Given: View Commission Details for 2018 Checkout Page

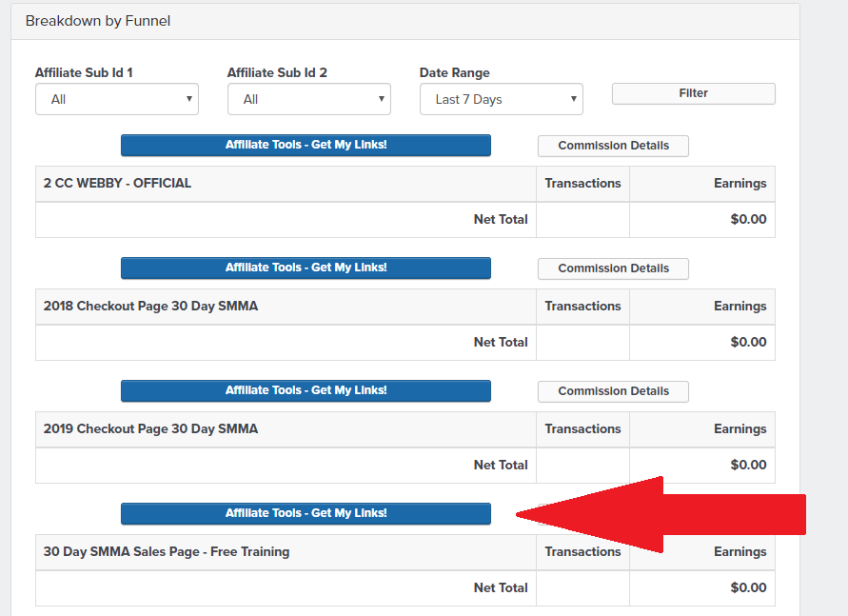Looking at the screenshot, I should click(x=613, y=268).
